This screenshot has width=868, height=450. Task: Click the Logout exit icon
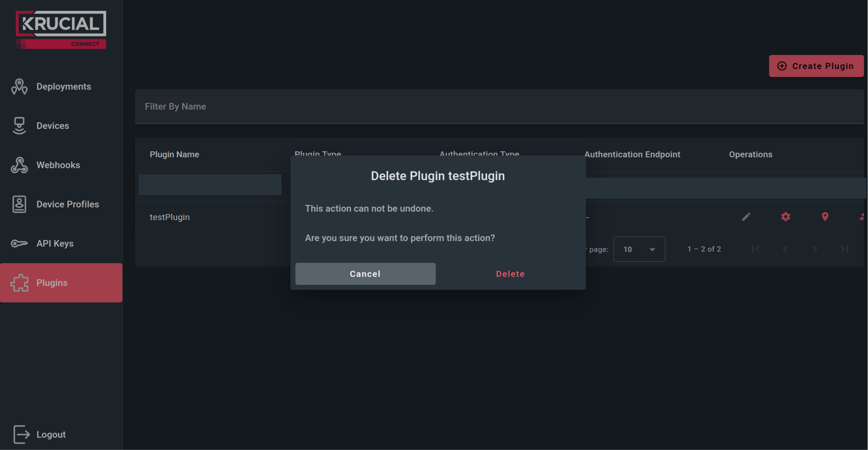point(21,434)
